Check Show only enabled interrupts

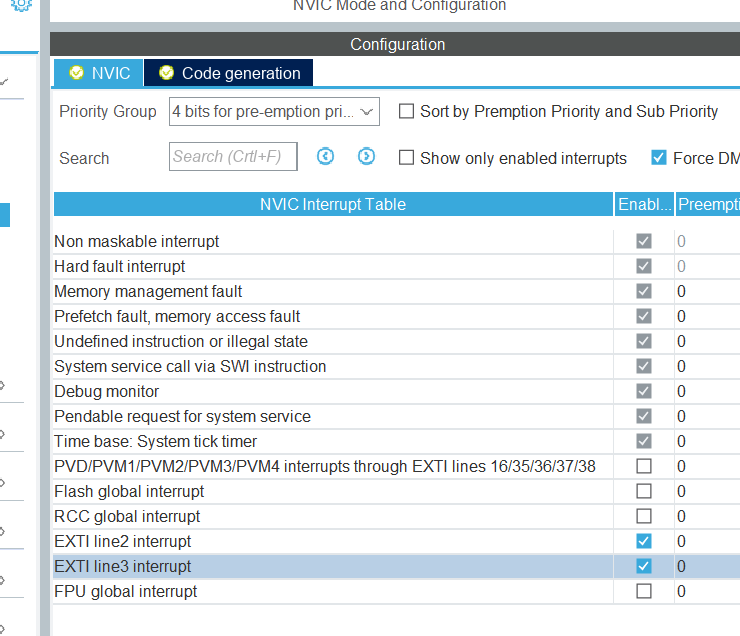[406, 158]
